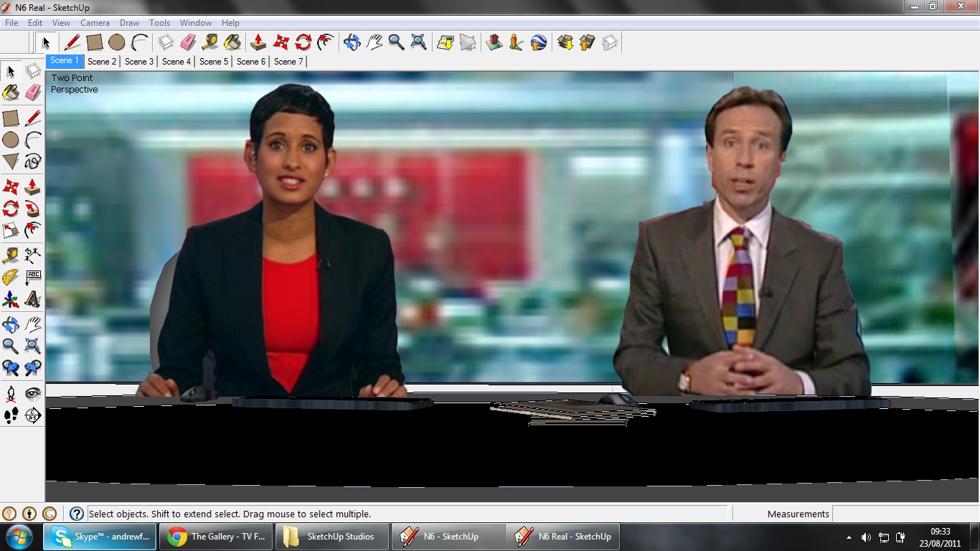Click Preview in Google Earth icon
The height and width of the screenshot is (551, 980).
tap(539, 42)
